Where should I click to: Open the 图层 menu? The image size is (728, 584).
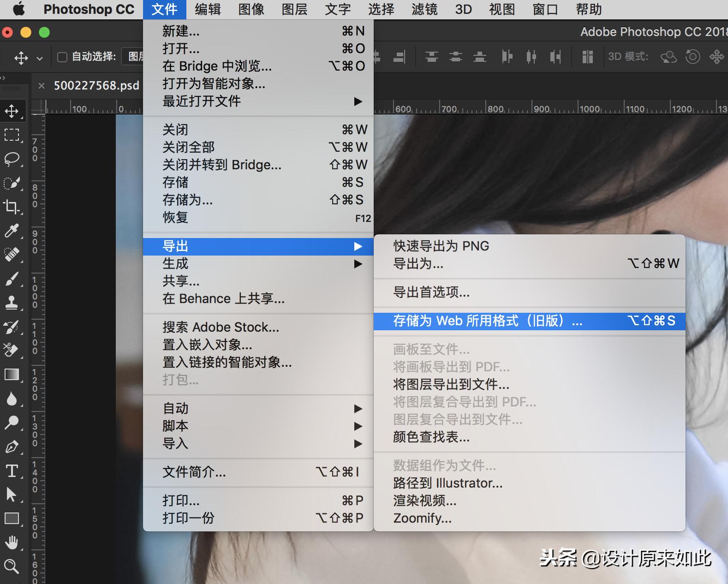(x=294, y=9)
